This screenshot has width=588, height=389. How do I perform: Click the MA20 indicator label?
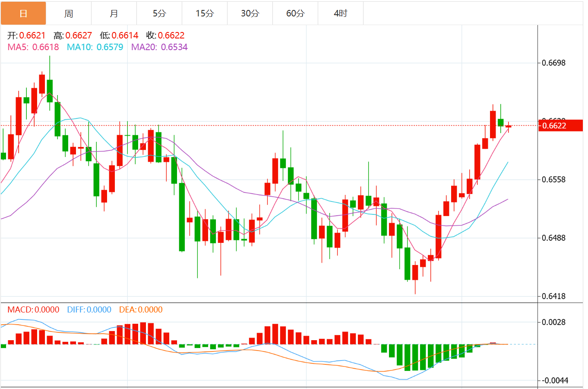pos(159,47)
